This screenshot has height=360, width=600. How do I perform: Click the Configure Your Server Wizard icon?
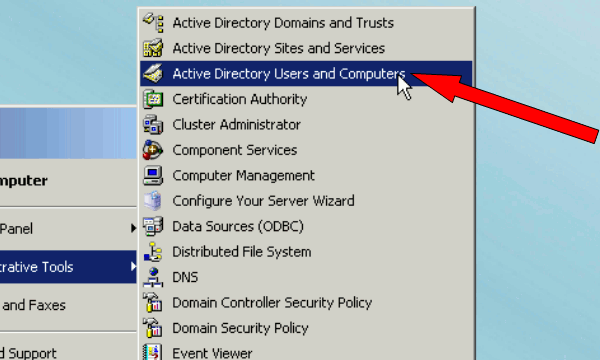[x=153, y=201]
